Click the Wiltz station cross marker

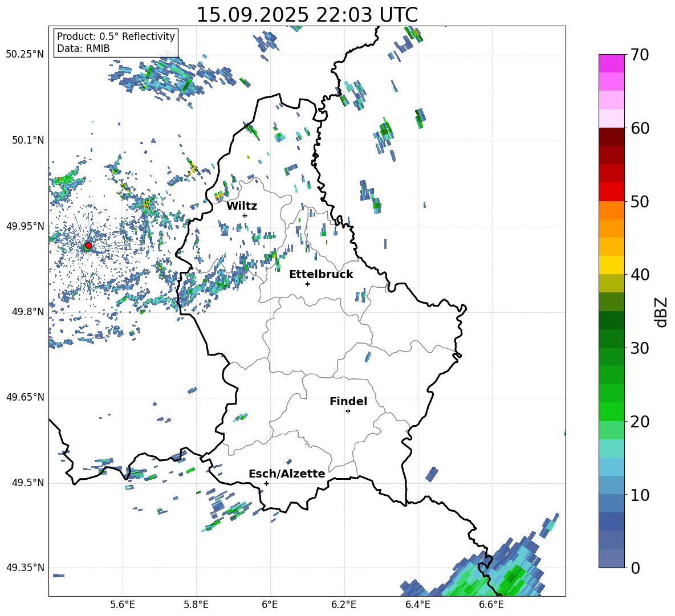click(245, 215)
